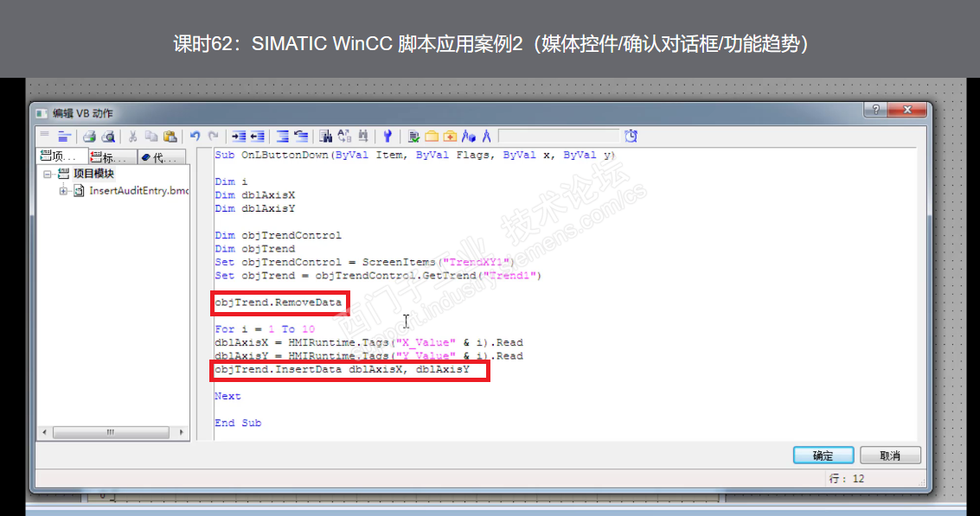
Task: Switch to the 代... code templates tab
Action: tap(161, 156)
